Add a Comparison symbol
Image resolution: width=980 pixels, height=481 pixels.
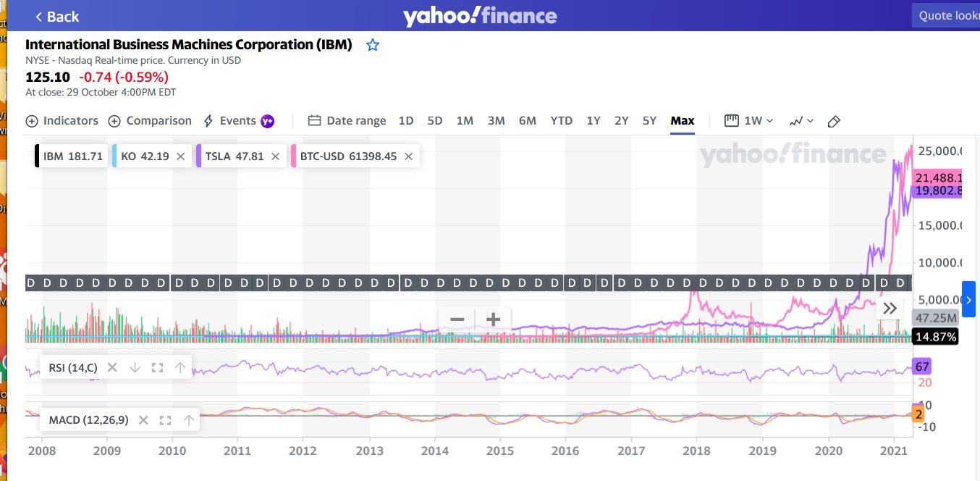point(150,121)
